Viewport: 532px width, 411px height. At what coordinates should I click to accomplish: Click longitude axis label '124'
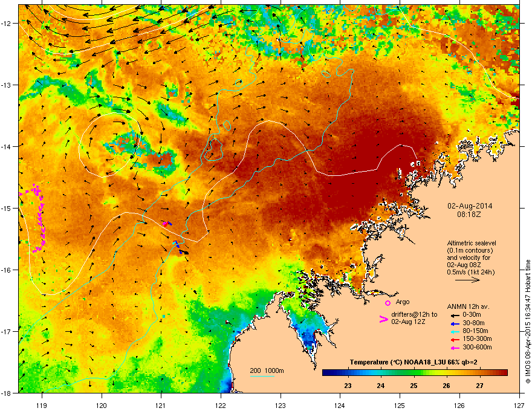(x=340, y=405)
